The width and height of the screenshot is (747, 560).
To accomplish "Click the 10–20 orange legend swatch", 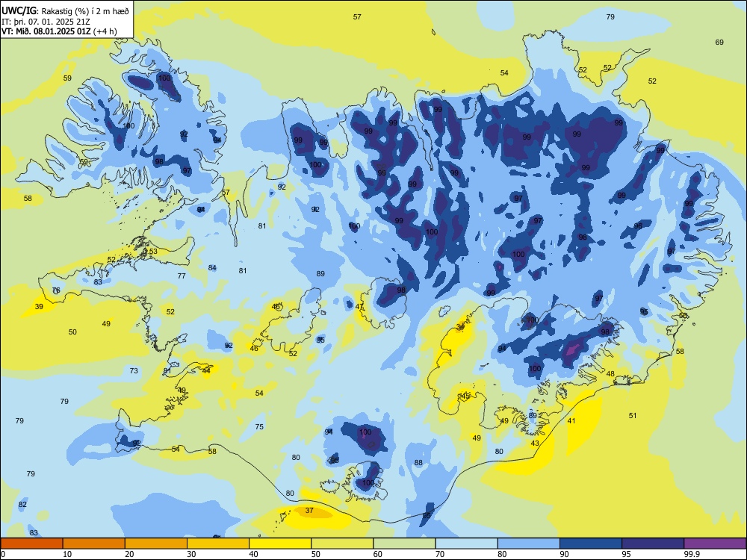I will [94, 544].
